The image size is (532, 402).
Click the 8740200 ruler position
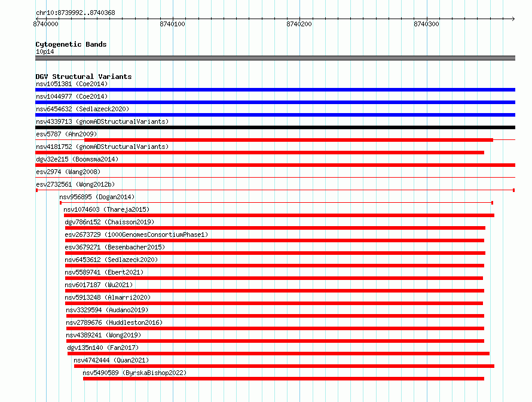click(299, 24)
